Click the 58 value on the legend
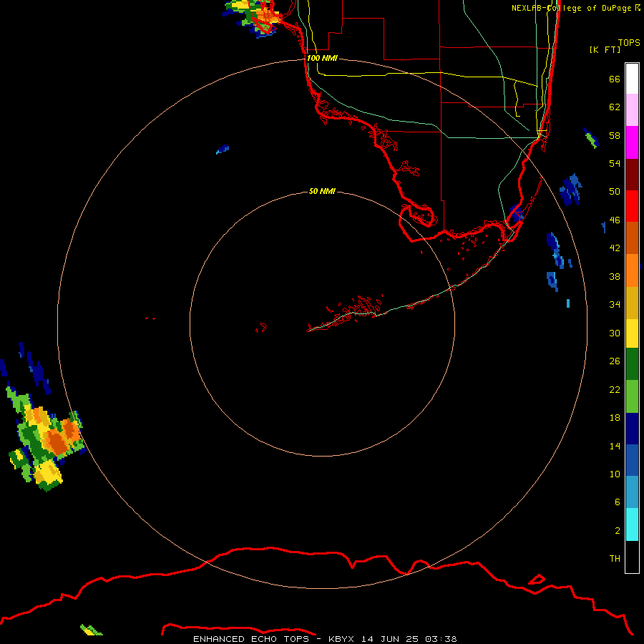This screenshot has width=644, height=644. coord(615,135)
